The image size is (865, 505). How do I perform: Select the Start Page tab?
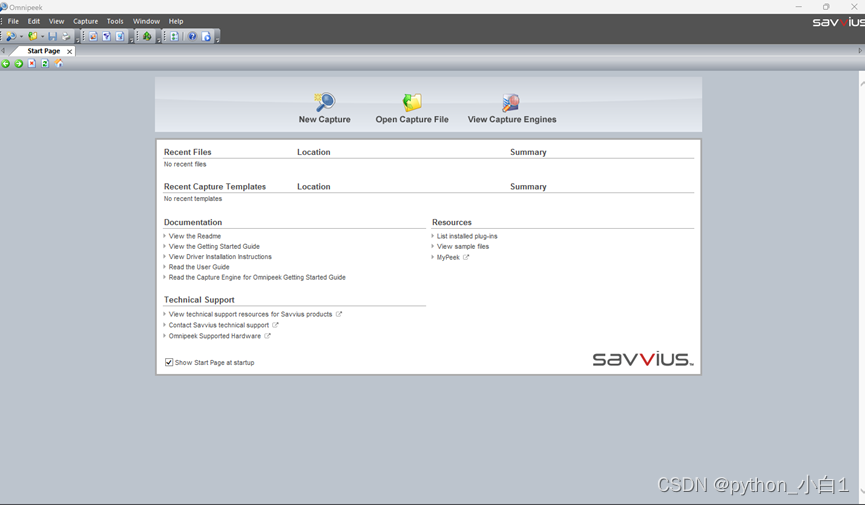[x=44, y=51]
